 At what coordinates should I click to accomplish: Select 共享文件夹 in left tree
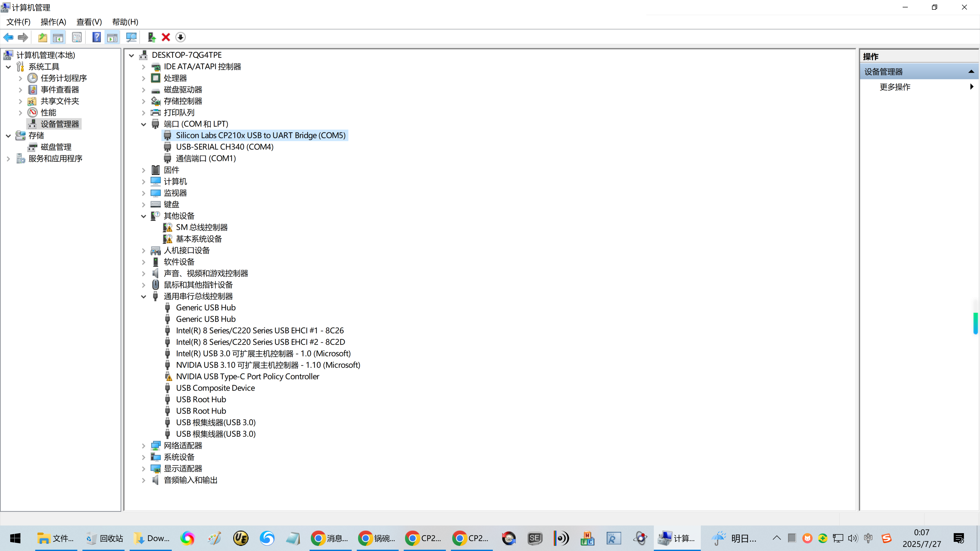click(x=60, y=101)
